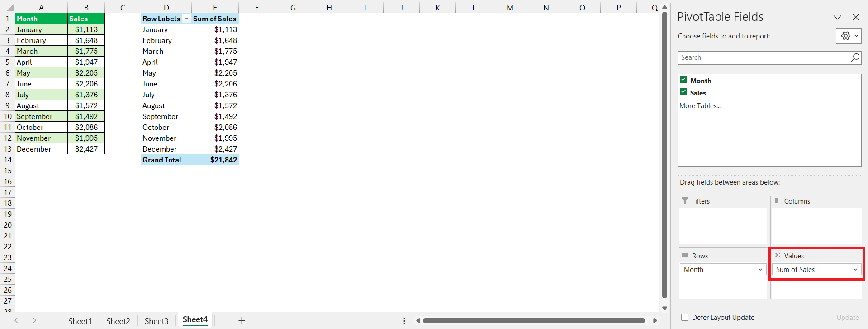Click pivot cell June in column D

coord(166,84)
